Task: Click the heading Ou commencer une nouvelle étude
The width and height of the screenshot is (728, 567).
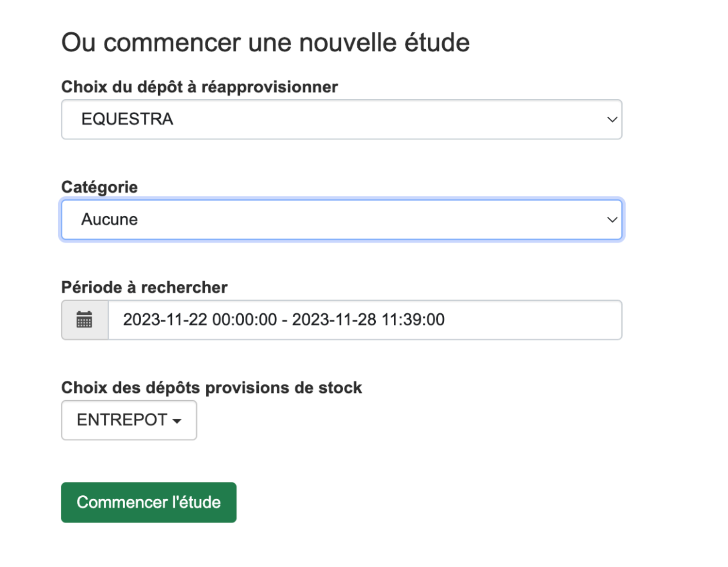Action: coord(265,42)
